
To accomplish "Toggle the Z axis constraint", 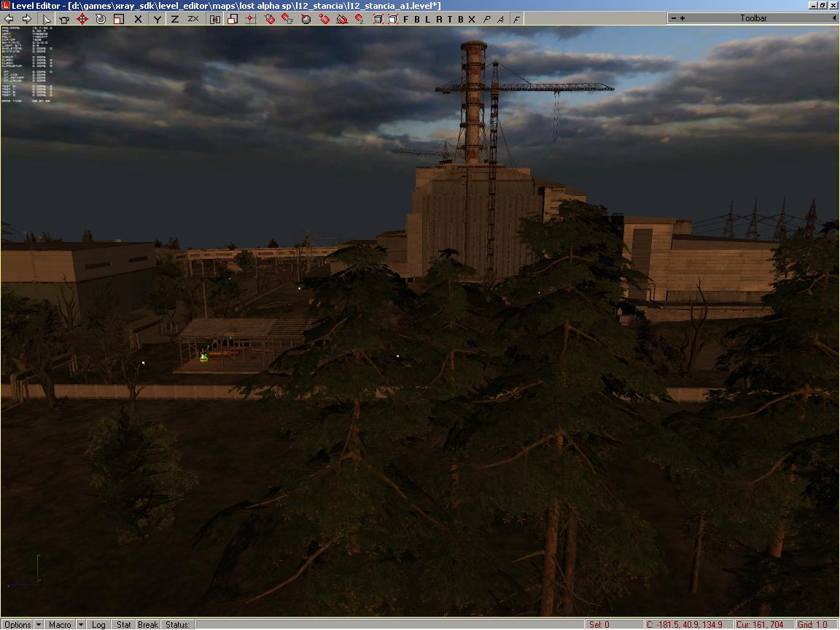I will [175, 19].
